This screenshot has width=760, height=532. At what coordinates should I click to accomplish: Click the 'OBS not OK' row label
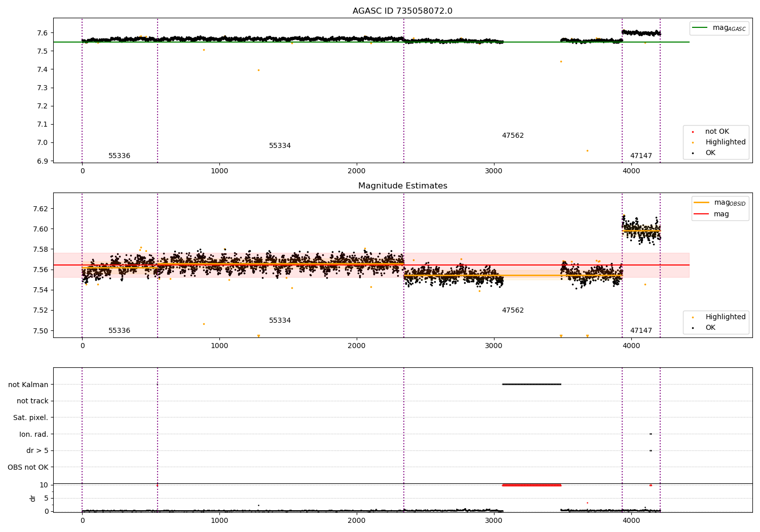click(x=28, y=467)
